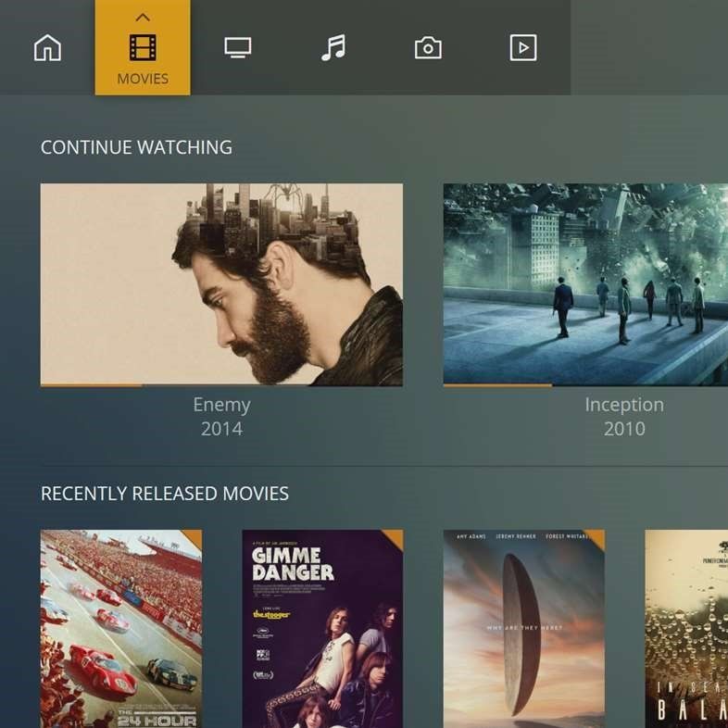Select the Movies film strip icon

click(143, 47)
